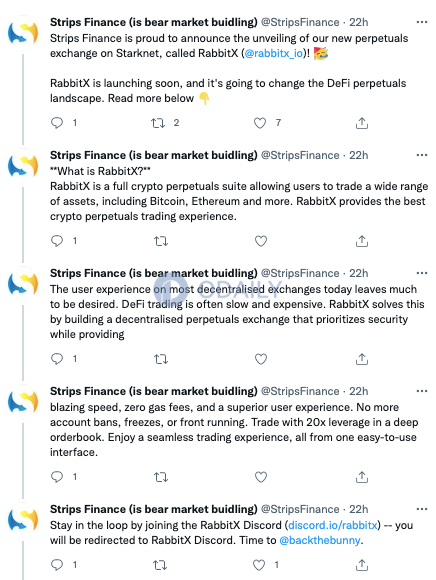This screenshot has width=436, height=580.
Task: Open more options on the Discord tweet
Action: [422, 509]
